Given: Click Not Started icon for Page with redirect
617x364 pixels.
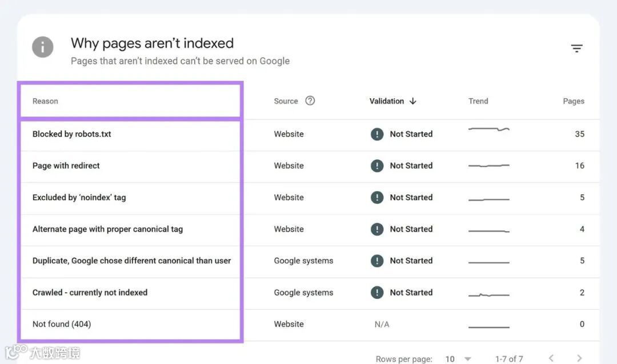Looking at the screenshot, I should (x=377, y=166).
